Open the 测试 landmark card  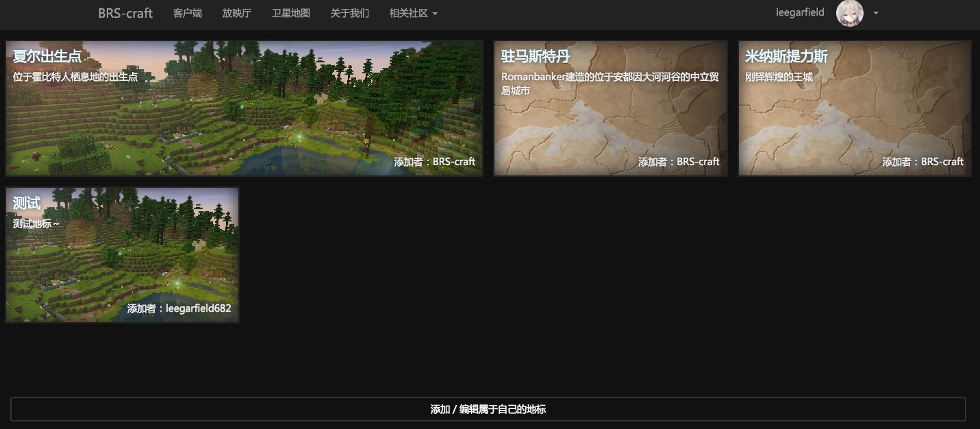(x=123, y=255)
